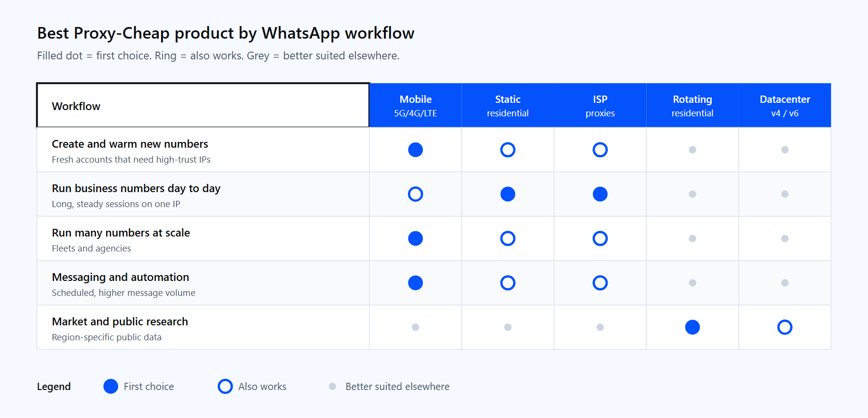Click ISP proxies filled dot in Run business numbers row
Screen dimensions: 868x418
coord(600,194)
